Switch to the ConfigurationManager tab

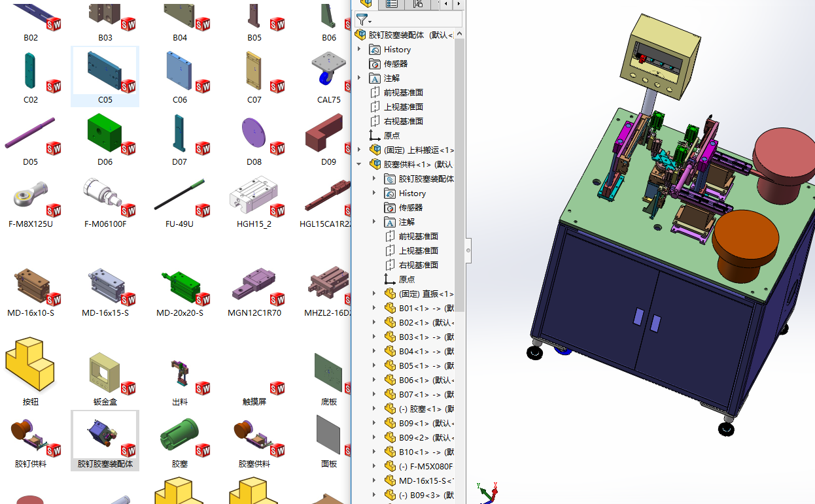click(417, 4)
